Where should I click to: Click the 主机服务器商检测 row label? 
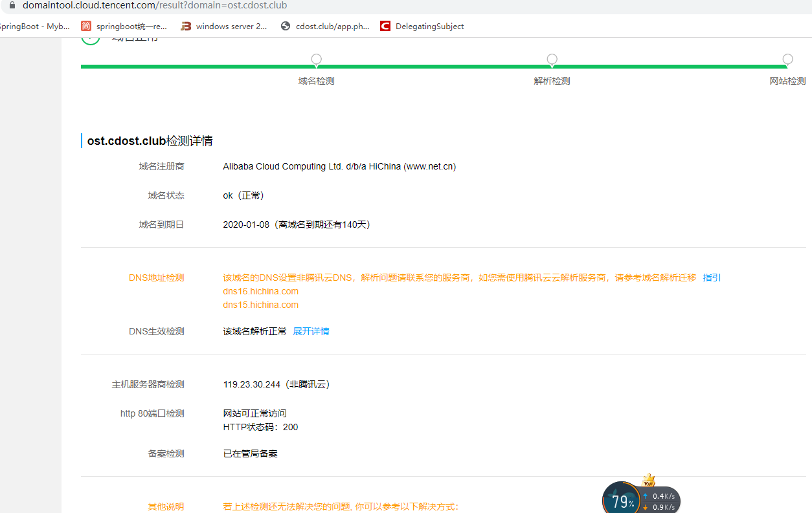click(x=148, y=384)
